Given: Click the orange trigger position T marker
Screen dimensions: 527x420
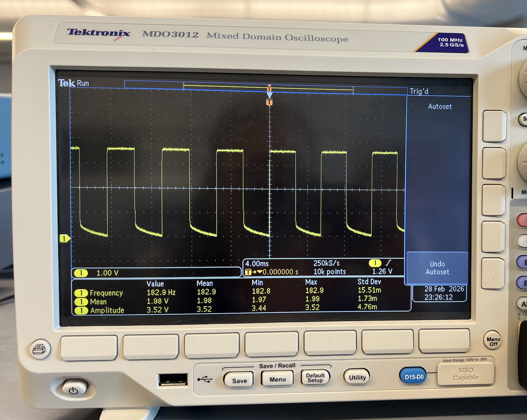Looking at the screenshot, I should pyautogui.click(x=269, y=102).
